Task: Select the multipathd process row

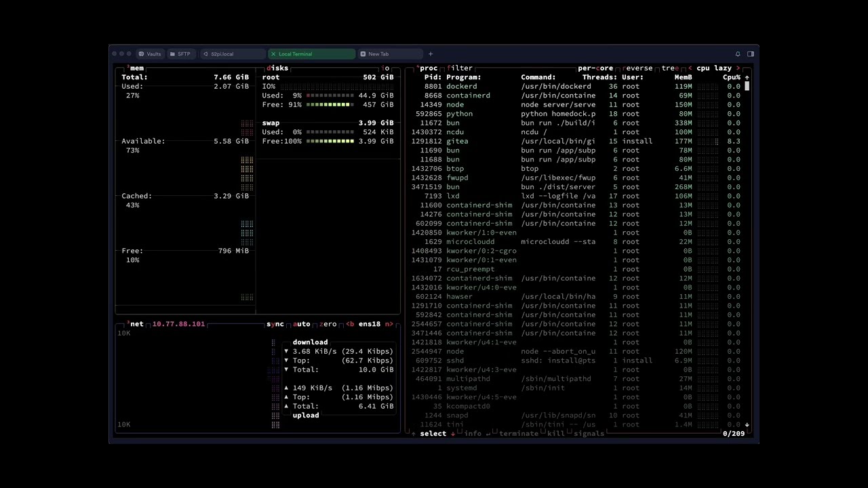Action: 577,379
